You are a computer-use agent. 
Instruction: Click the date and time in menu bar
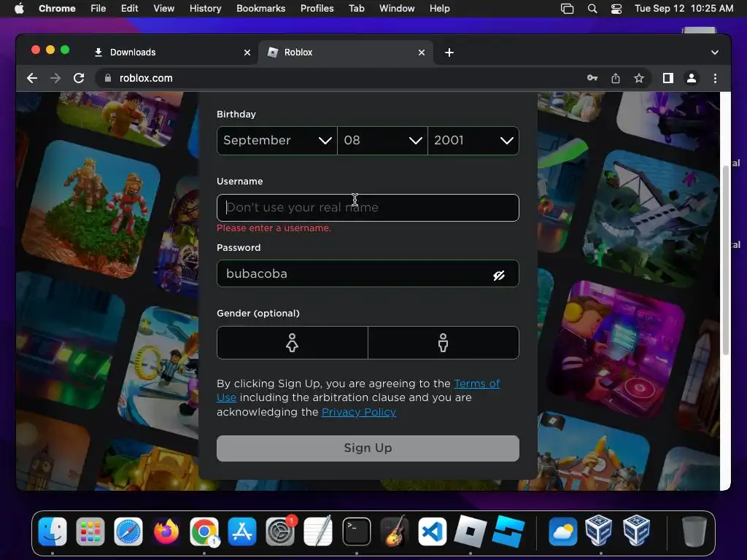point(684,9)
